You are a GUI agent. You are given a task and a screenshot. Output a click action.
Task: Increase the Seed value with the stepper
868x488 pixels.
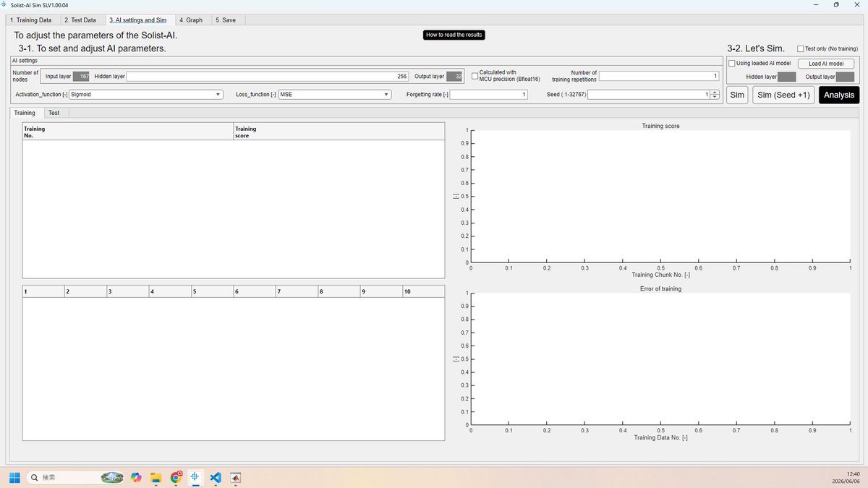[x=714, y=92]
